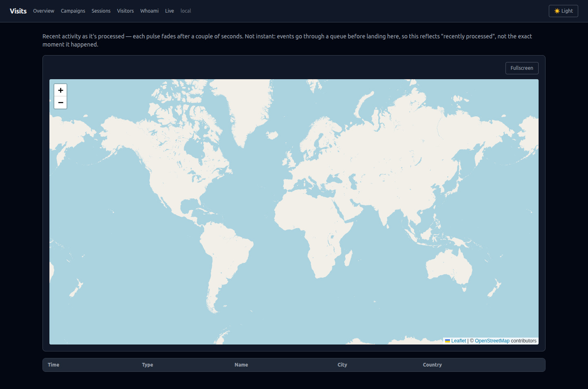588x389 pixels.
Task: Zoom in on the map
Action: (x=60, y=90)
